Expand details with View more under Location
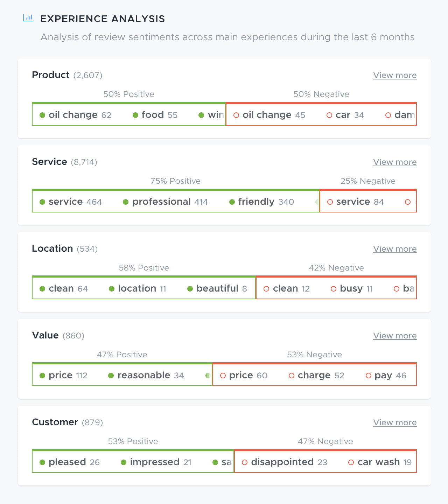This screenshot has height=504, width=448. [395, 249]
